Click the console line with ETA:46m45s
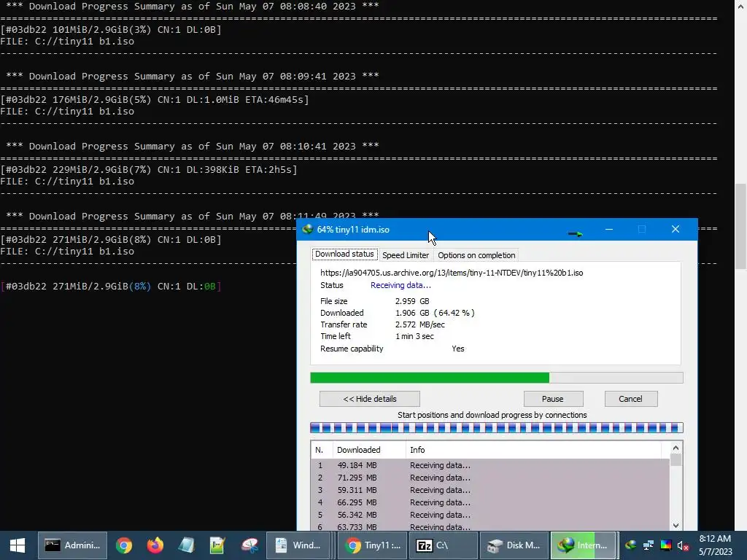 155,99
